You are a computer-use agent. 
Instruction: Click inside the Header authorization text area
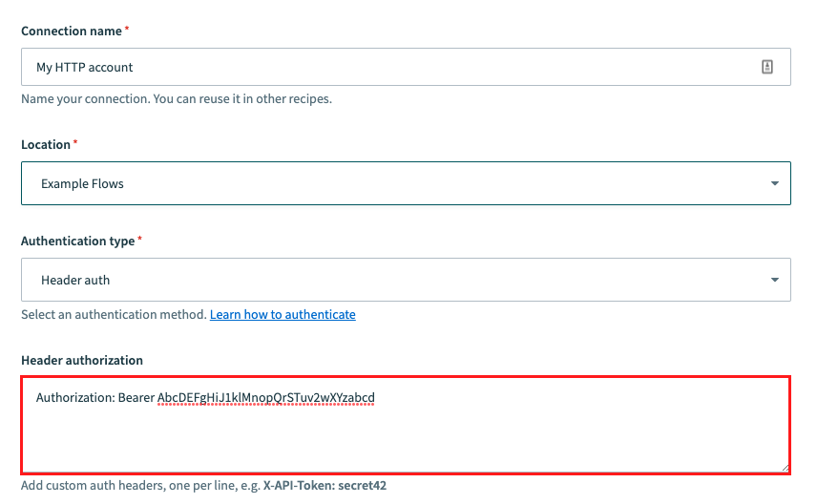point(406,426)
